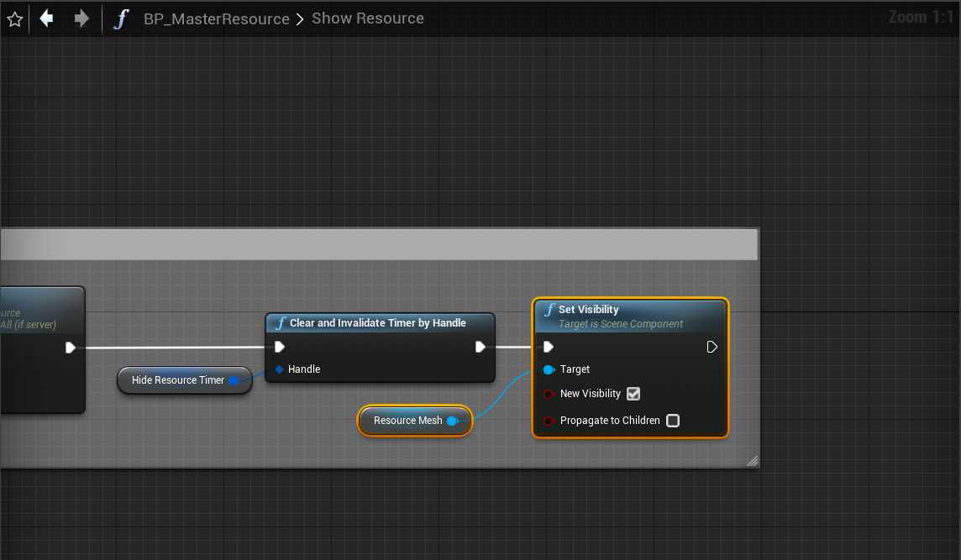The width and height of the screenshot is (961, 560).
Task: Open the BP_MasterResource breadcrumb
Action: 217,18
